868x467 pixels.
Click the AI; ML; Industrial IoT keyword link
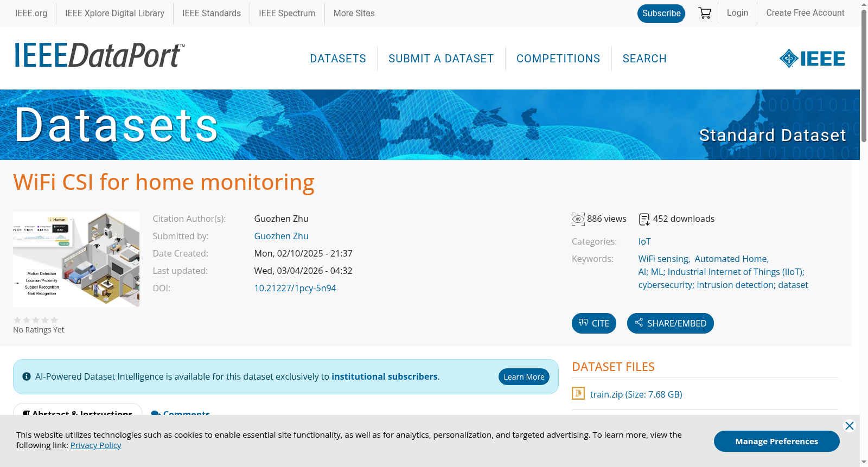click(723, 278)
